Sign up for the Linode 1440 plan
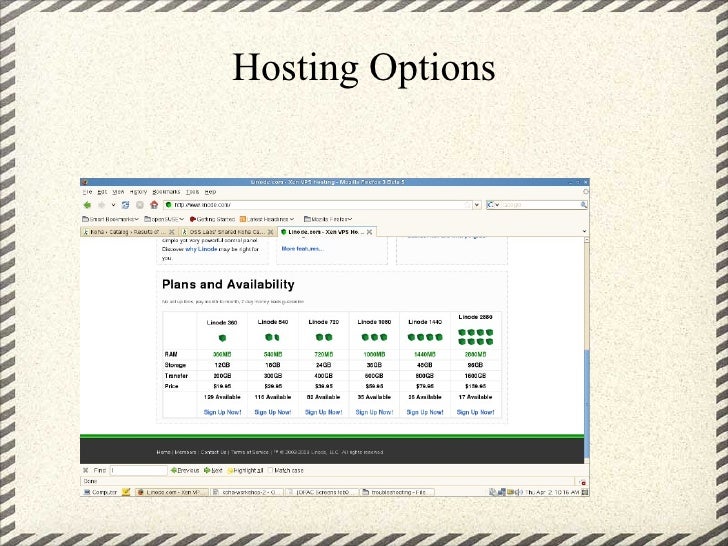 tap(425, 412)
